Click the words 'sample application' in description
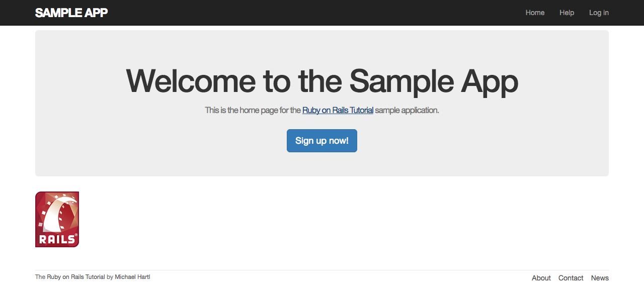This screenshot has width=644, height=290. pyautogui.click(x=407, y=110)
